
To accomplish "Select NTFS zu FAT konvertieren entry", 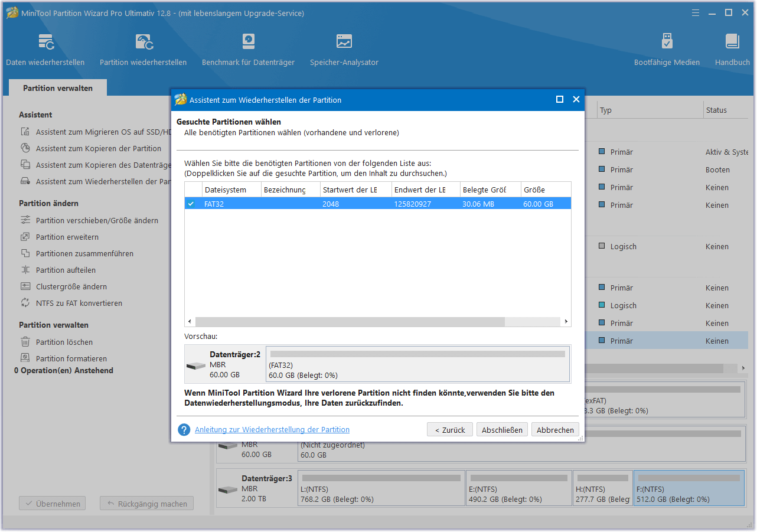I will pos(79,303).
